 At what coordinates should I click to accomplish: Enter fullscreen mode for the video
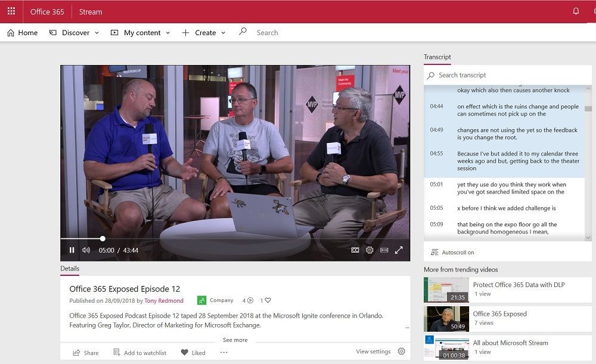[x=399, y=250]
